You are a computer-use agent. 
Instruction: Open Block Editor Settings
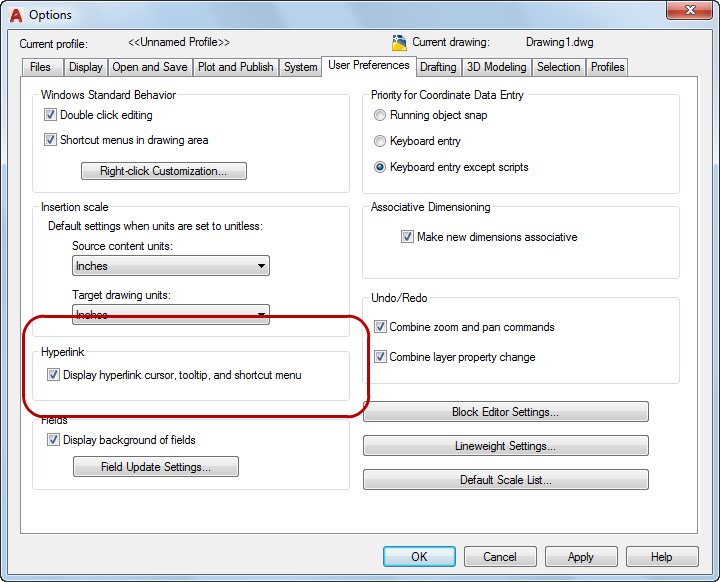click(505, 412)
